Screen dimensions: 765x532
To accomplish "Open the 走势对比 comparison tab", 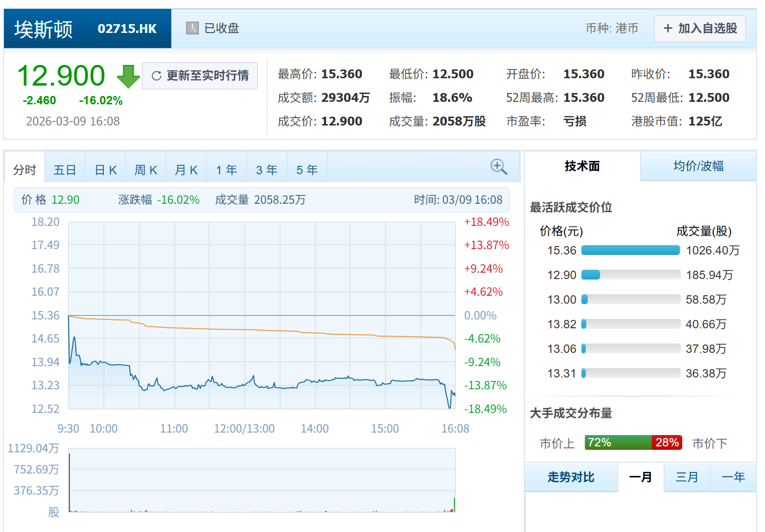I will pos(571,477).
